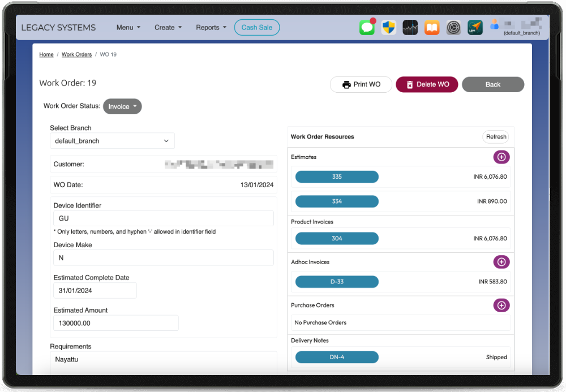The width and height of the screenshot is (566, 392).
Task: Open the orange Books icon
Action: (432, 27)
